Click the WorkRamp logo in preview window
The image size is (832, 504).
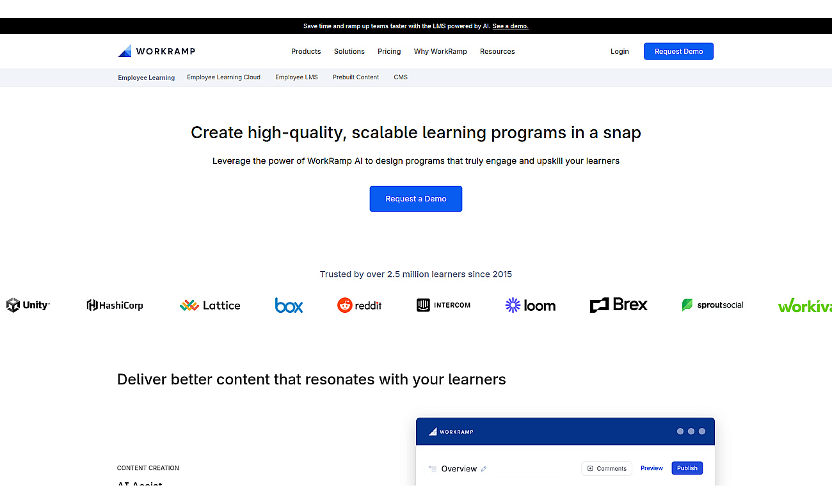pos(451,432)
